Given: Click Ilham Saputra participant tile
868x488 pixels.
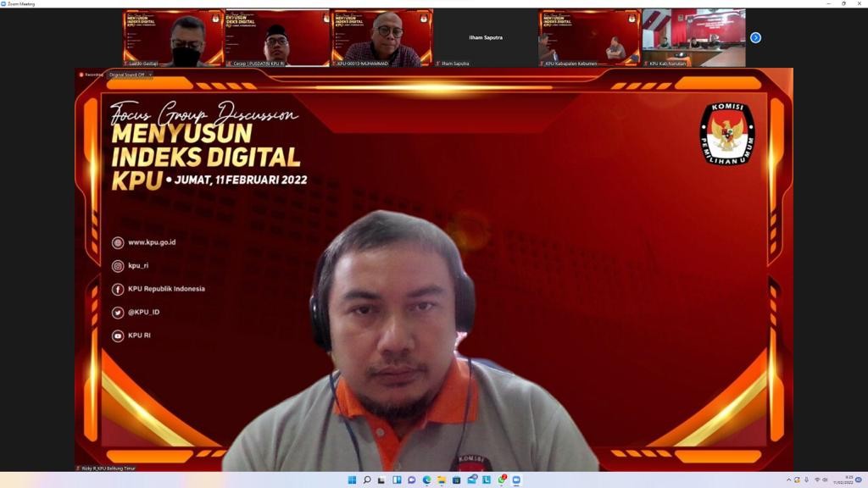Looking at the screenshot, I should (x=486, y=37).
